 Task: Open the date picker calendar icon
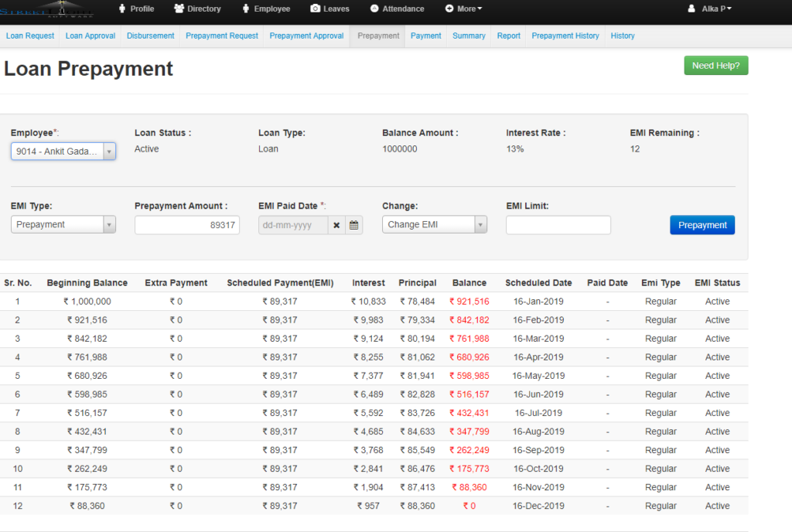point(354,225)
